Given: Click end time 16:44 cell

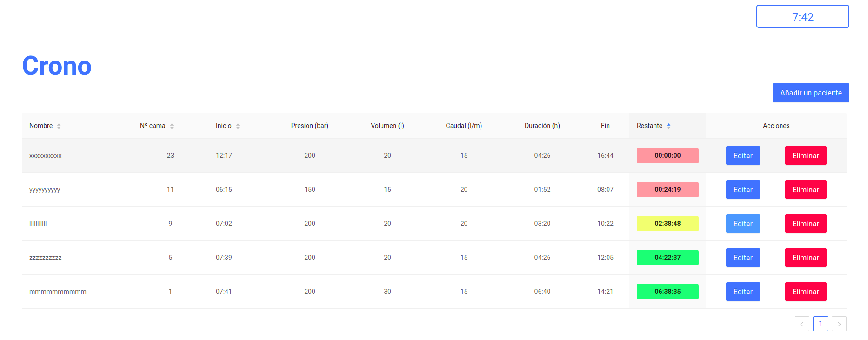Looking at the screenshot, I should (x=605, y=156).
